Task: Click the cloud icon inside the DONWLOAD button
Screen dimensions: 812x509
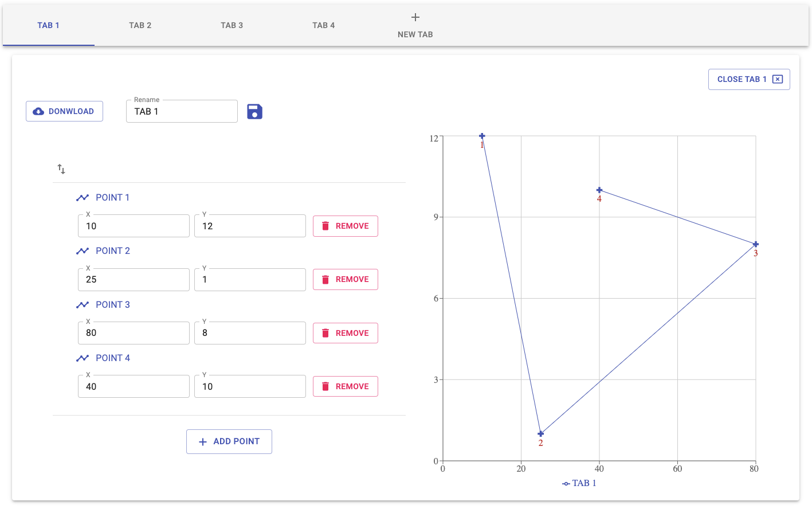Action: [38, 111]
